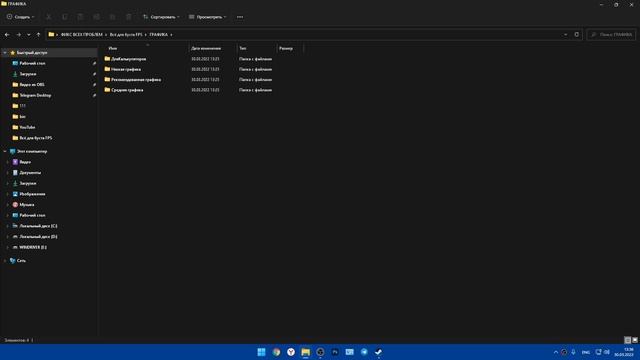Select the Рекомендованная графика folder

point(132,80)
